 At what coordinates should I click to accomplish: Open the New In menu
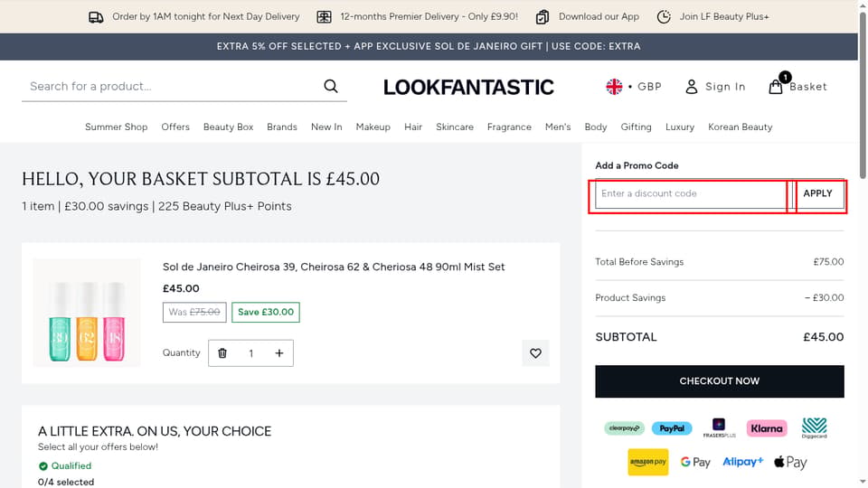pyautogui.click(x=326, y=127)
